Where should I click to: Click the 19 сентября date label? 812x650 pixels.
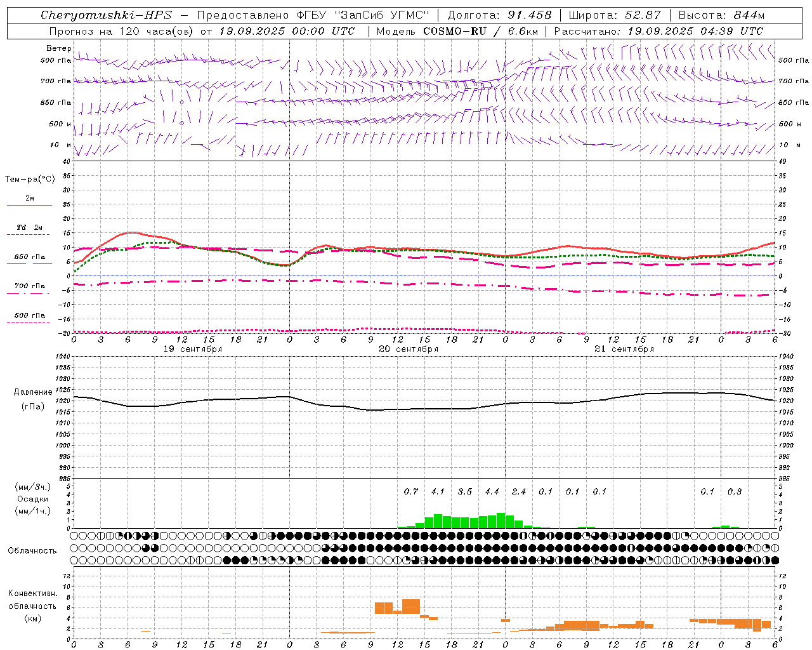(x=193, y=349)
